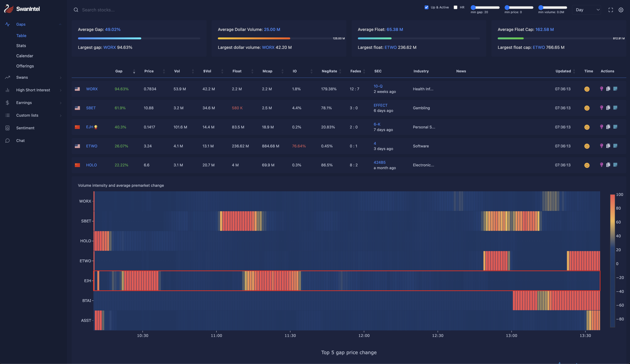Click the heatmap color scale legend
Screen dimensions: 630x364
tap(612, 261)
